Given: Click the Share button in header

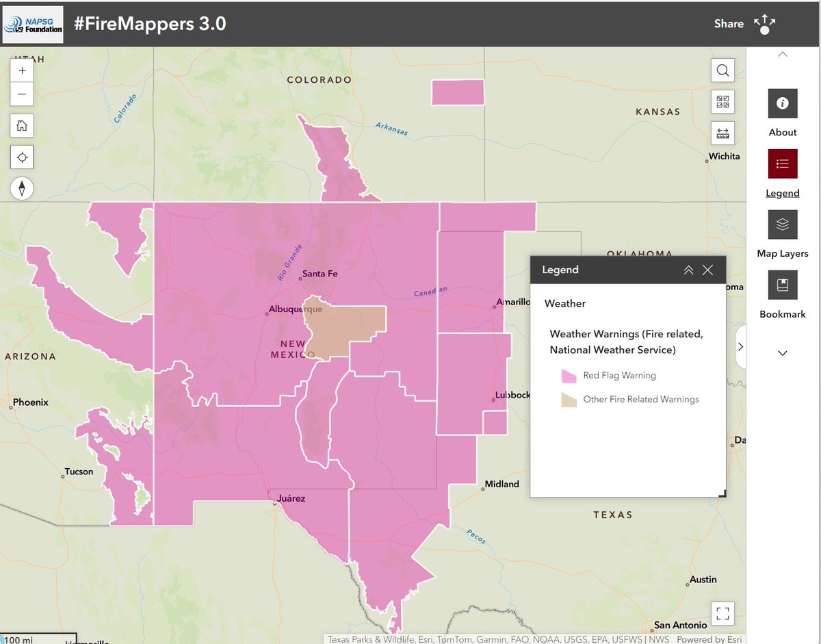Looking at the screenshot, I should click(x=729, y=23).
